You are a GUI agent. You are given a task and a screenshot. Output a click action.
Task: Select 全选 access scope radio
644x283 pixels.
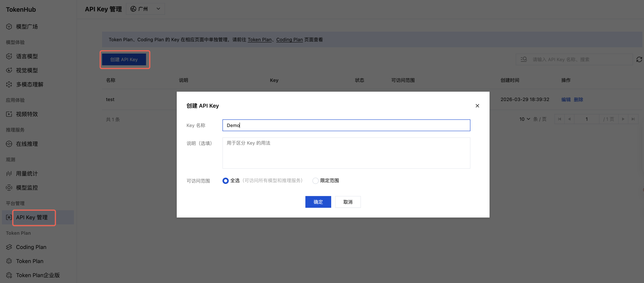tap(225, 181)
